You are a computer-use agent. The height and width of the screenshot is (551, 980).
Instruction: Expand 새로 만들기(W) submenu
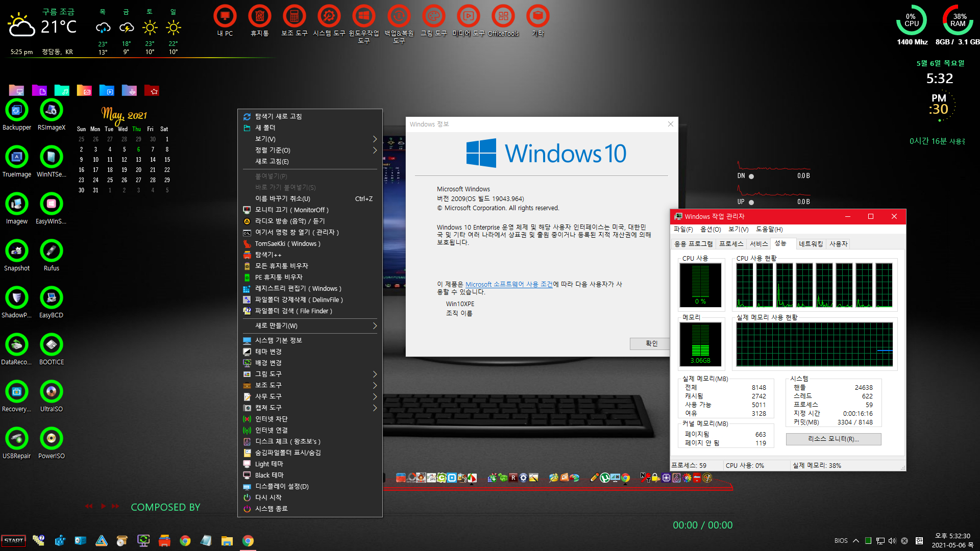click(x=310, y=325)
